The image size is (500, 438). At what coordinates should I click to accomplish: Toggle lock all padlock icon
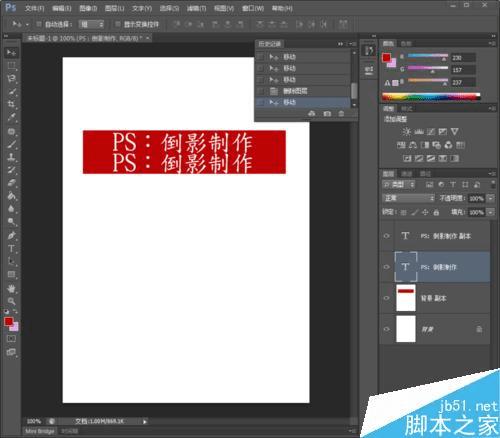click(436, 212)
